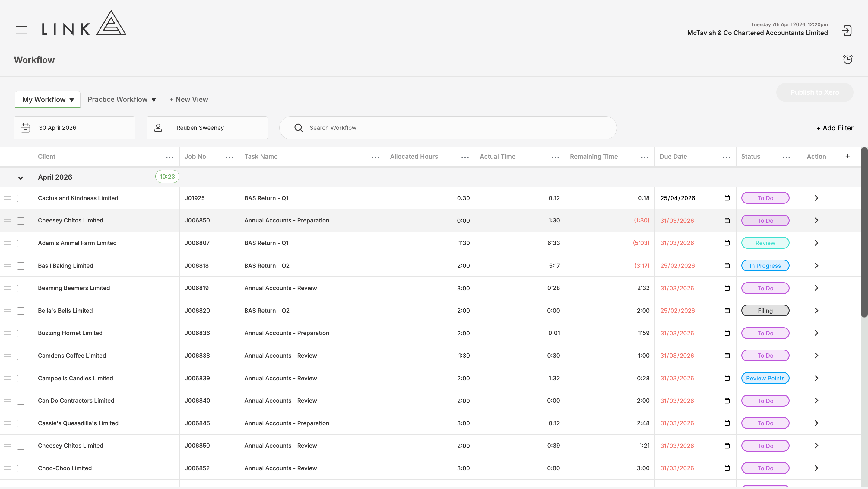Open the date picker icon for Cactus and Kindness row
868x489 pixels.
(x=727, y=198)
